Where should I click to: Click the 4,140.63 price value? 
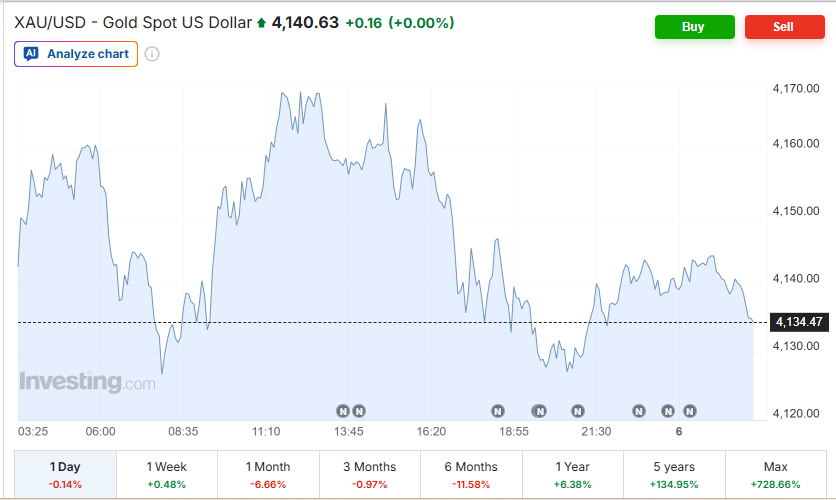(305, 23)
